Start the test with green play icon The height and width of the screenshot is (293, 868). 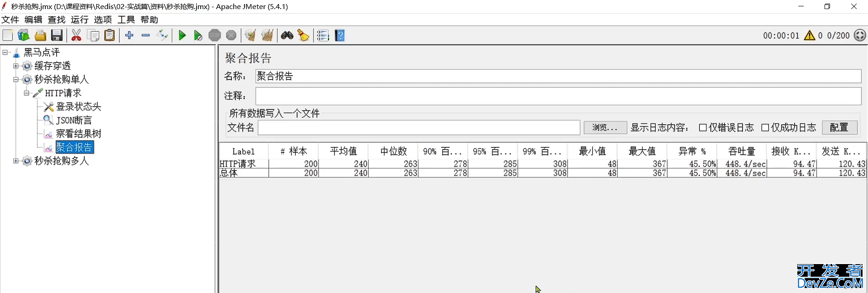[182, 35]
